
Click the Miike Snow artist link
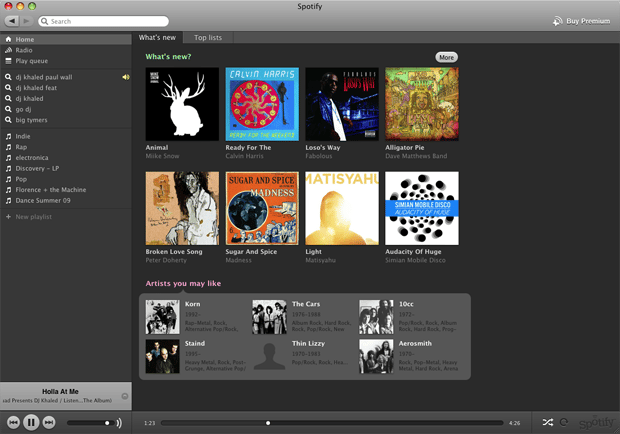click(x=162, y=156)
